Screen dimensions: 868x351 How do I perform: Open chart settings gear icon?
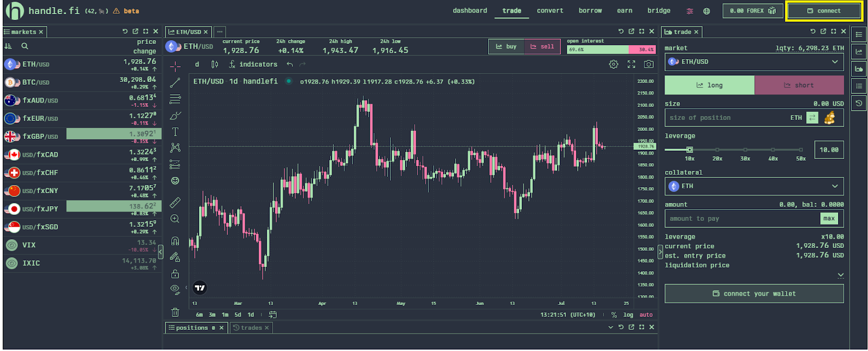pos(614,64)
